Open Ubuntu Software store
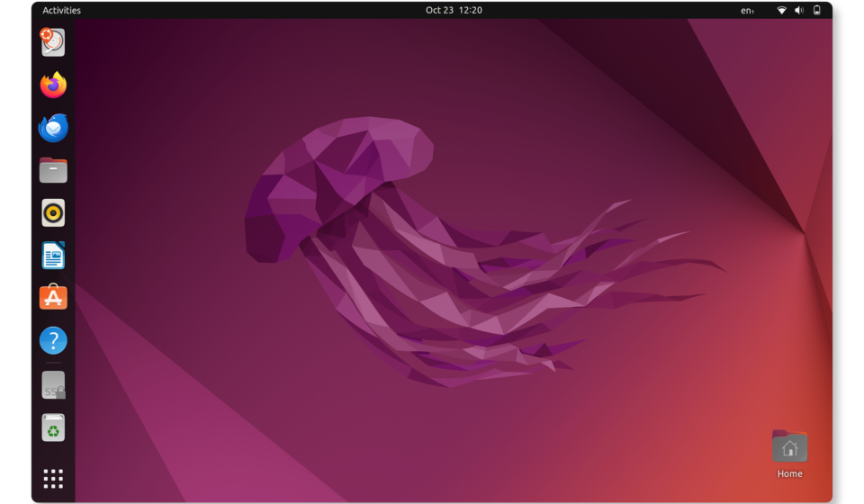This screenshot has height=504, width=864. (x=53, y=298)
